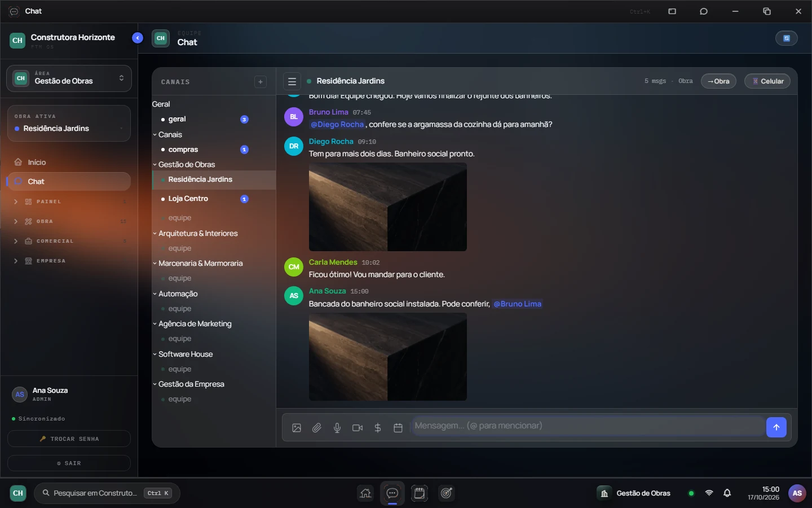Click the message input field
The height and width of the screenshot is (508, 812).
coord(588,426)
